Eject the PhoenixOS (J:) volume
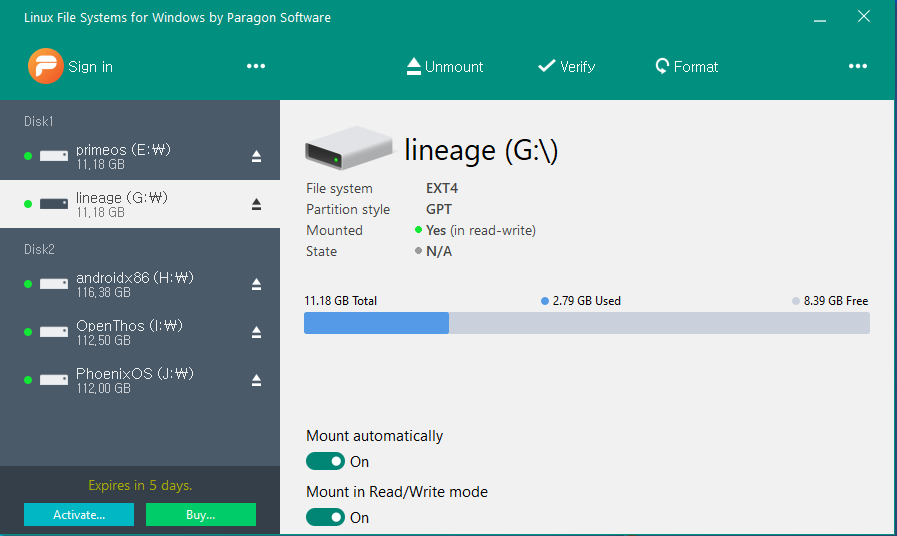The width and height of the screenshot is (897, 536). pyautogui.click(x=256, y=380)
